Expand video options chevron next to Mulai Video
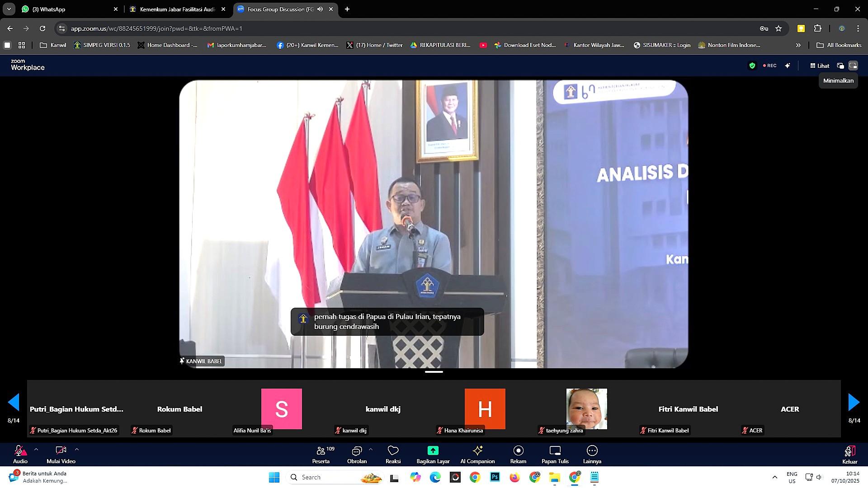This screenshot has height=488, width=868. pyautogui.click(x=77, y=449)
